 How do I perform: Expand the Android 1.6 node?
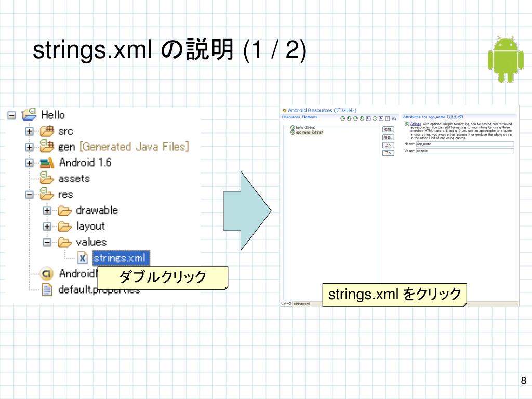(29, 163)
